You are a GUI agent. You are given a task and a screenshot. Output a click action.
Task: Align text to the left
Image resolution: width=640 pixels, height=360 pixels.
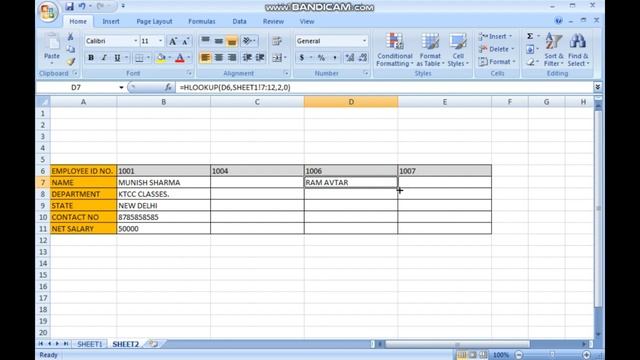click(x=205, y=58)
